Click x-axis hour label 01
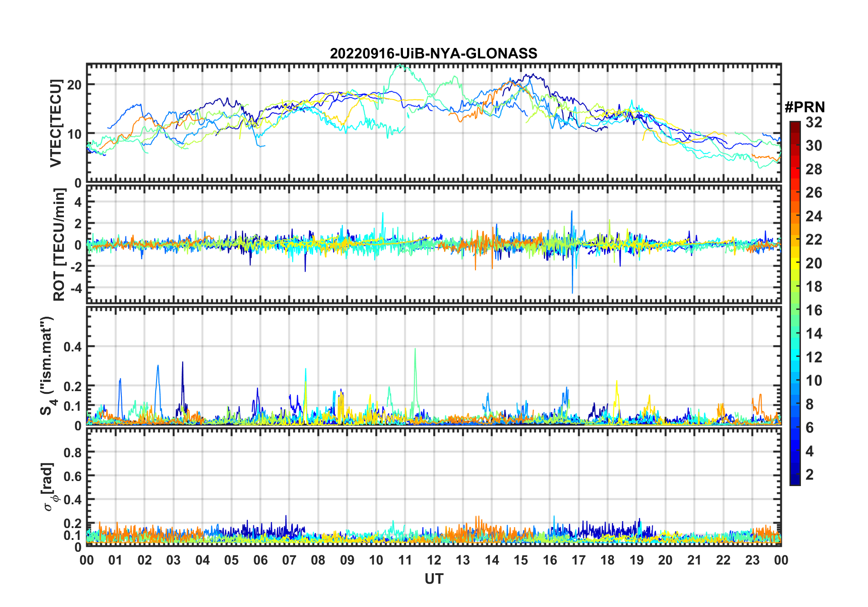868x607 pixels. (115, 560)
